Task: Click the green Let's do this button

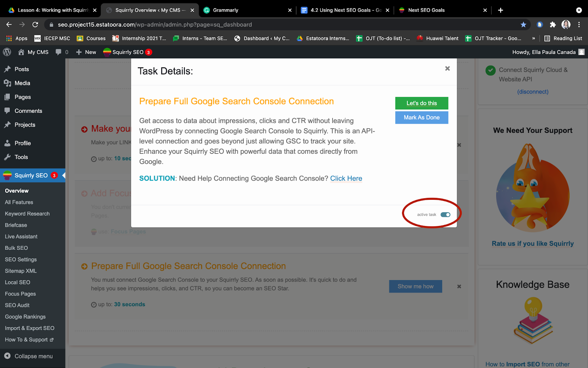Action: [422, 103]
